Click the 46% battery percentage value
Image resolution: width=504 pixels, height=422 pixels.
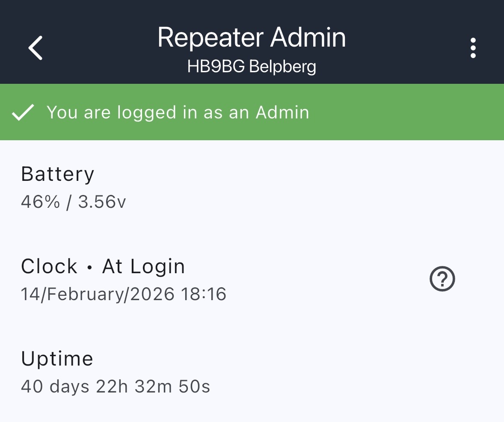click(41, 202)
